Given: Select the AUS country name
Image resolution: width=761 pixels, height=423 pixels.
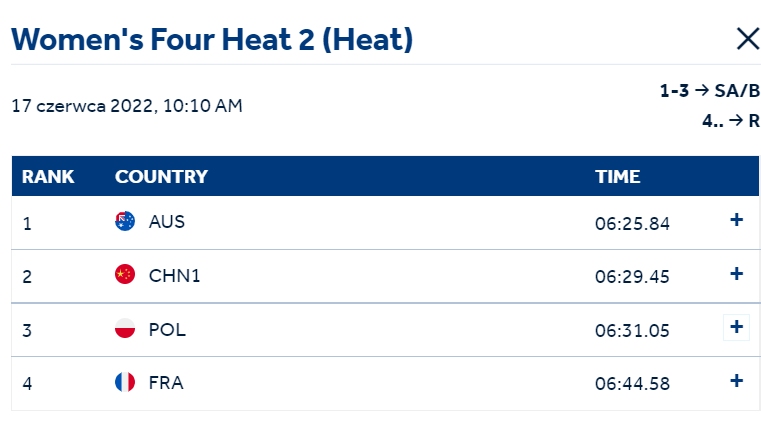Looking at the screenshot, I should 166,222.
